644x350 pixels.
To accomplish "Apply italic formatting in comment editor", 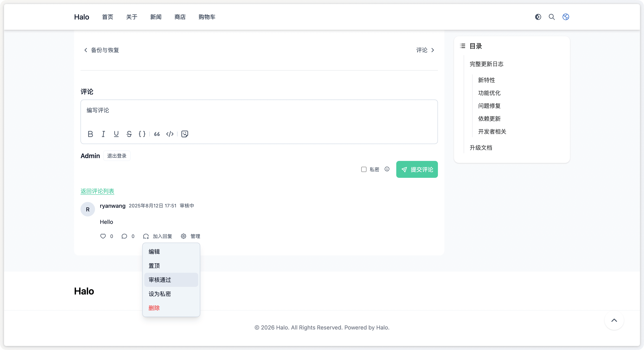I will point(103,134).
